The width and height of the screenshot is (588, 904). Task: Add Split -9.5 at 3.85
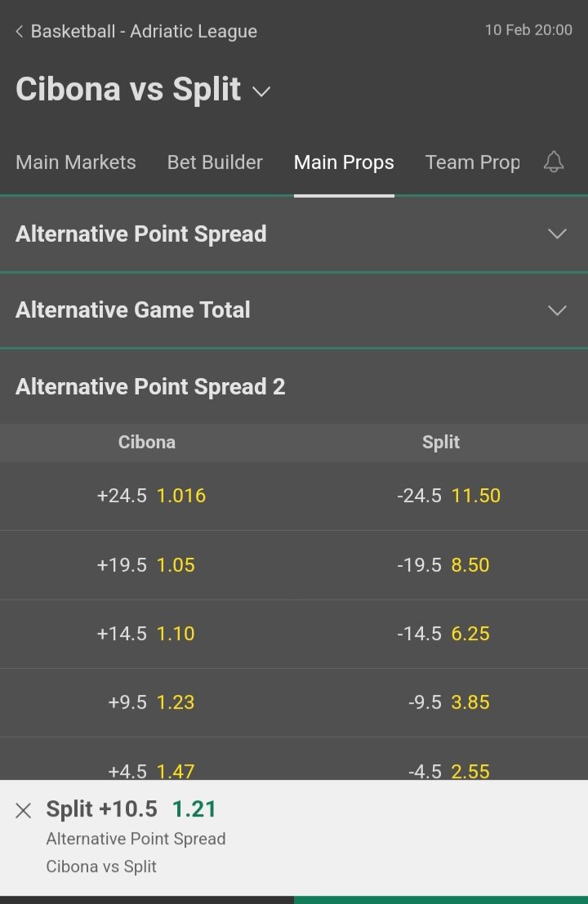pos(441,702)
